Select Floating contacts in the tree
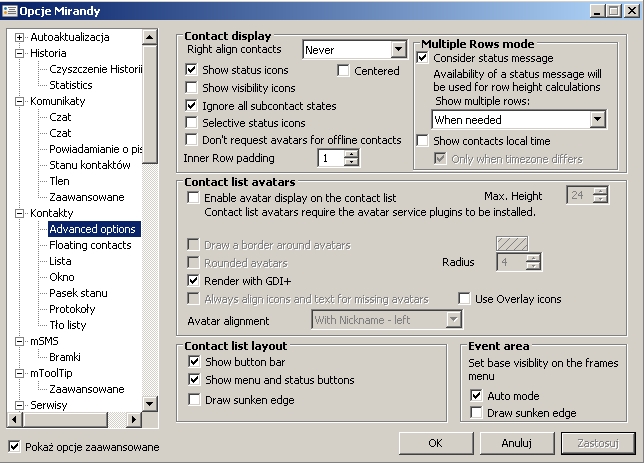 tap(90, 245)
